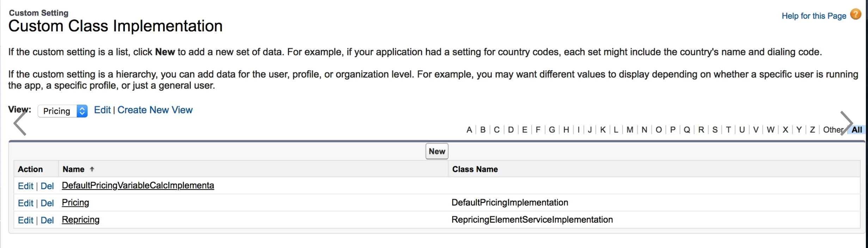Filter list by letter U

click(x=742, y=130)
